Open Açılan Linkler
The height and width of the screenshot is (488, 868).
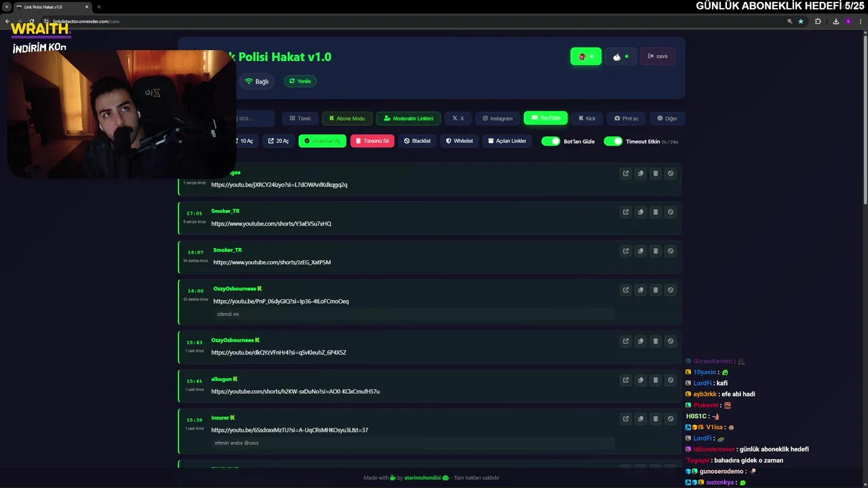pos(507,141)
